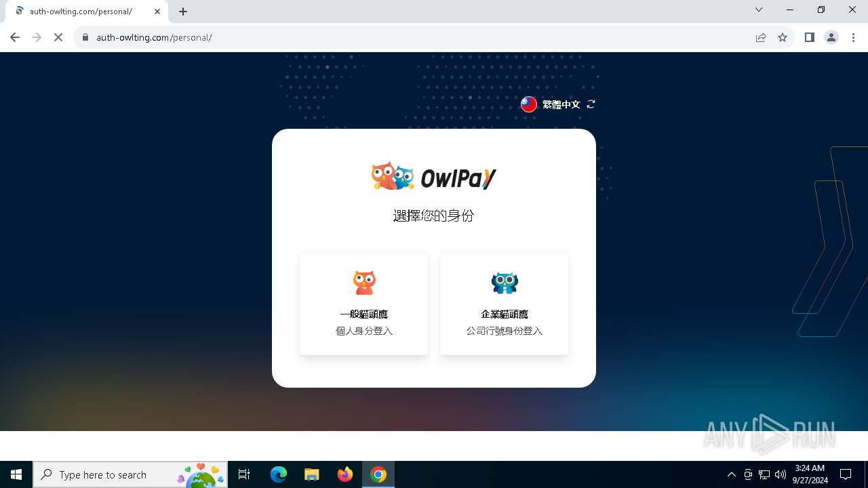
Task: Open the network status tray icon
Action: 764,474
